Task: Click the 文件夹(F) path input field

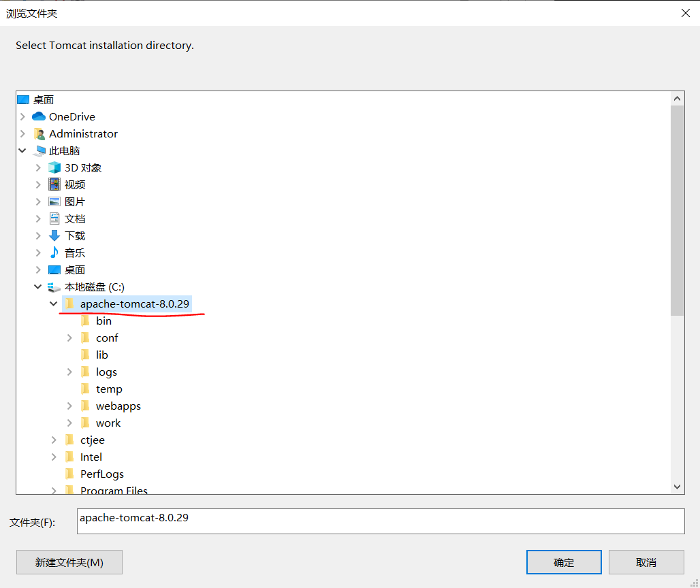Action: point(381,521)
